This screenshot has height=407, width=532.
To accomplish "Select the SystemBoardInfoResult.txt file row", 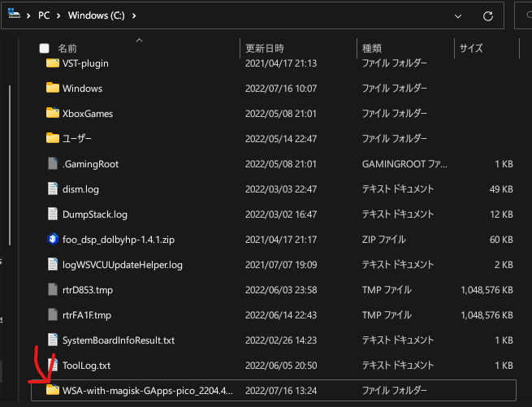I will click(x=274, y=340).
